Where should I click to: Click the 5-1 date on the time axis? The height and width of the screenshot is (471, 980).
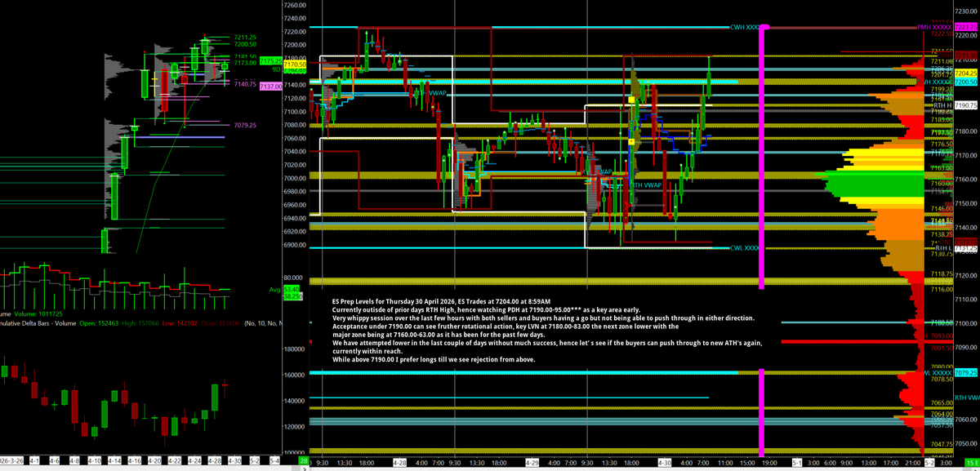(x=798, y=462)
